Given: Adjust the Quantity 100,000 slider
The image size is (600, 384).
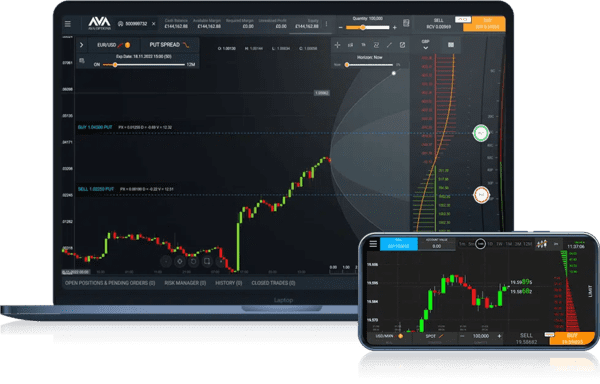Looking at the screenshot, I should (x=367, y=28).
